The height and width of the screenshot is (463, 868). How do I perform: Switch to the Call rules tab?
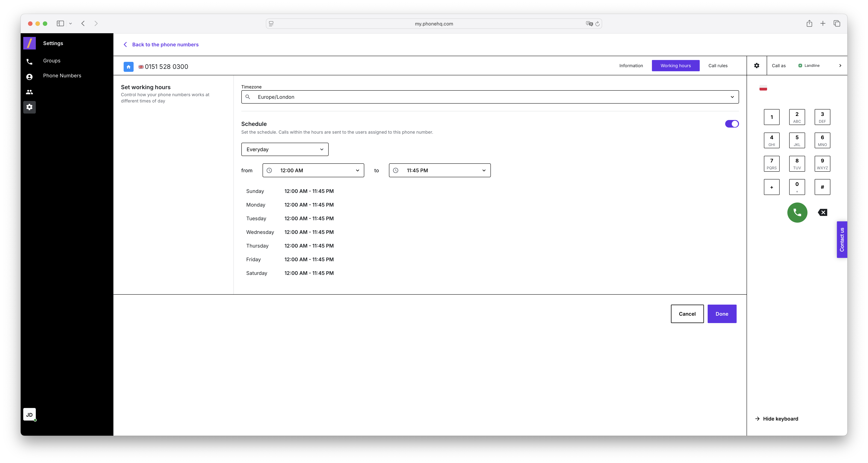coord(718,66)
